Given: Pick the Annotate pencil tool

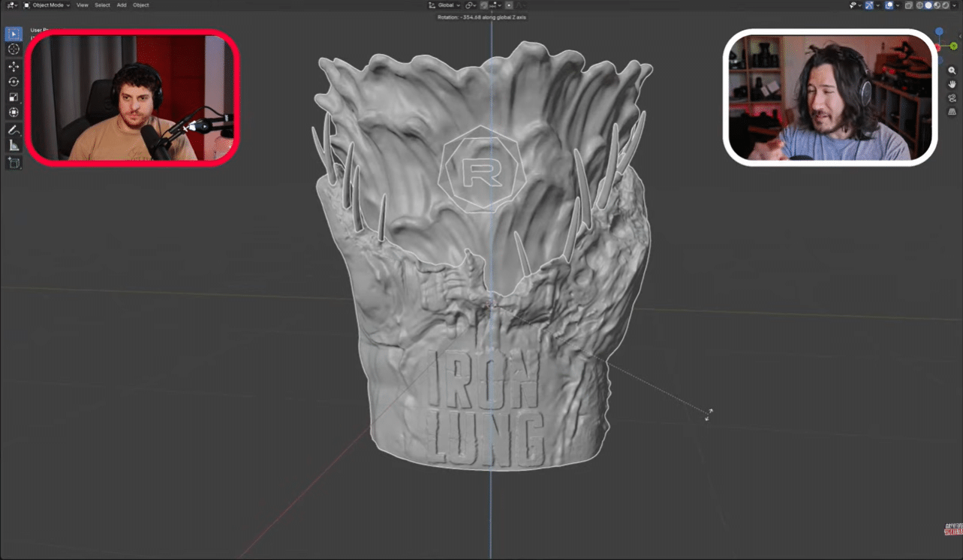Looking at the screenshot, I should point(14,130).
